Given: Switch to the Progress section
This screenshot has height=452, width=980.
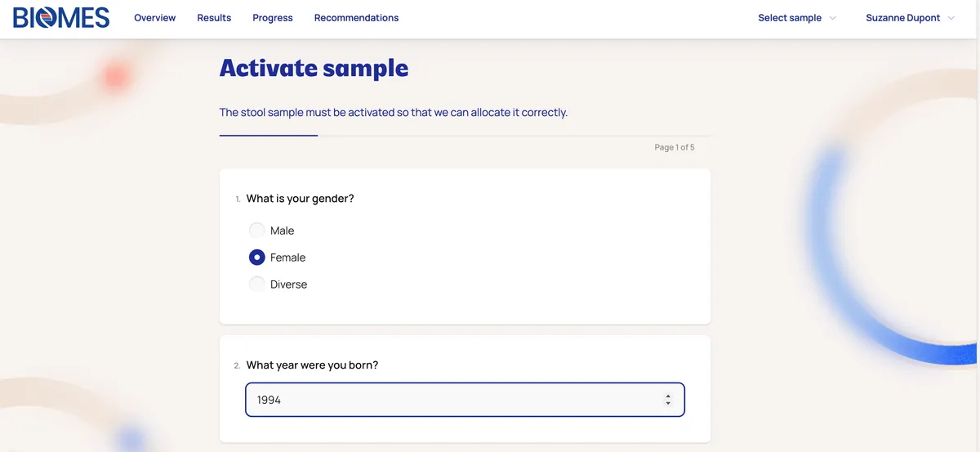Looking at the screenshot, I should 273,18.
